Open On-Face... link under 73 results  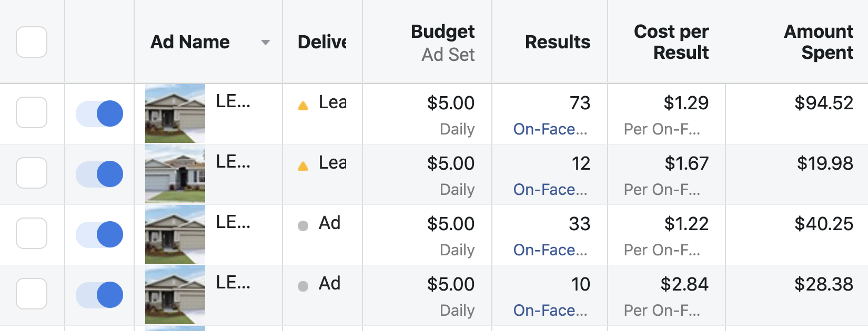(550, 129)
